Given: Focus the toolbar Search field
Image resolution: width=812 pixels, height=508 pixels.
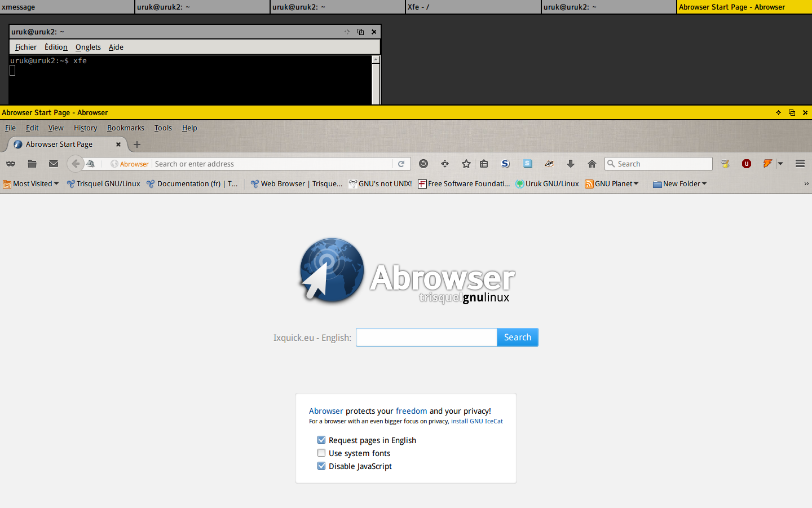Looking at the screenshot, I should (659, 164).
